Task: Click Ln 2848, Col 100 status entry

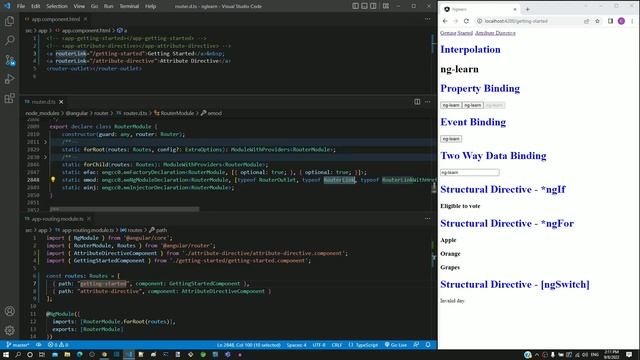Action: (249, 345)
